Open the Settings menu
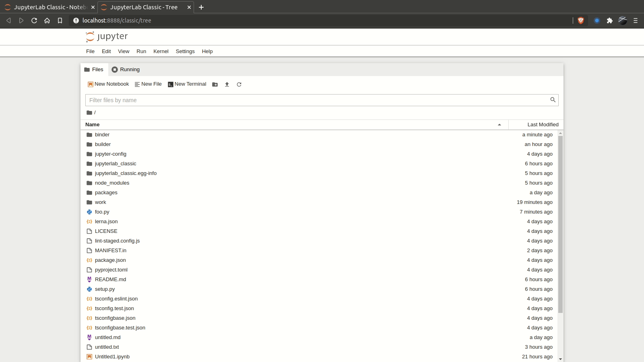This screenshot has width=644, height=362. point(185,51)
